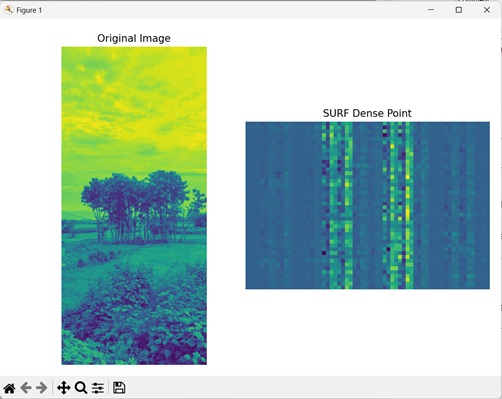Activate the Pan axes tool
The image size is (502, 399).
pyautogui.click(x=63, y=388)
